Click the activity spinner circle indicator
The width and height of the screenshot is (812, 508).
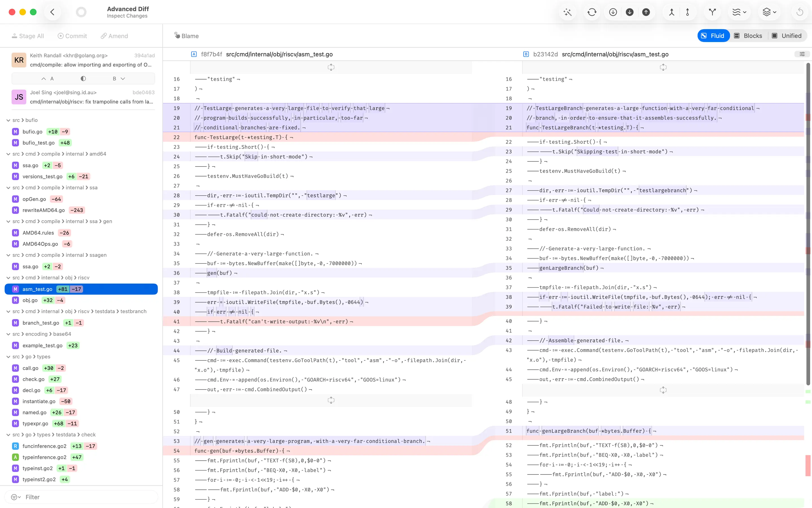coord(81,12)
